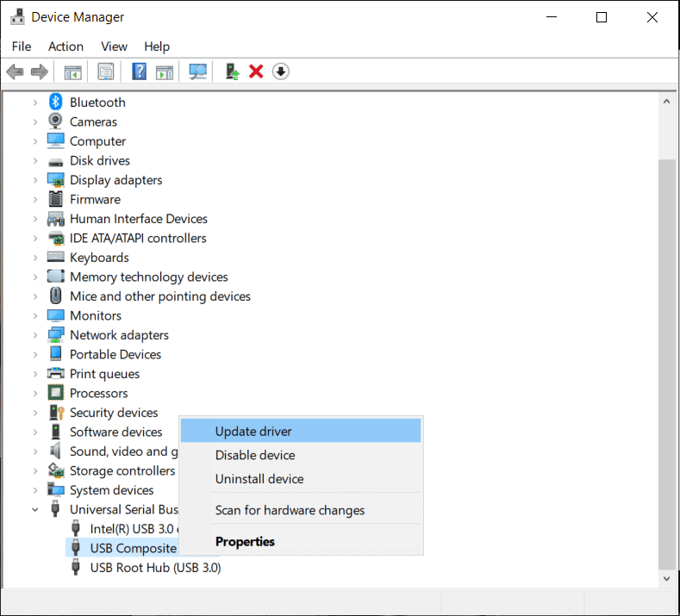
Task: Expand the IDE ATA/ATAPI controllers node
Action: coord(35,239)
